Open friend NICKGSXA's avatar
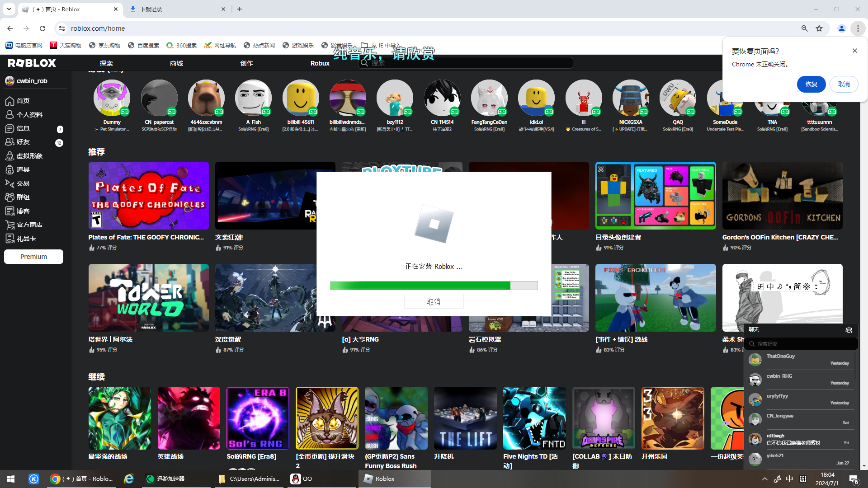This screenshot has height=488, width=868. (631, 98)
